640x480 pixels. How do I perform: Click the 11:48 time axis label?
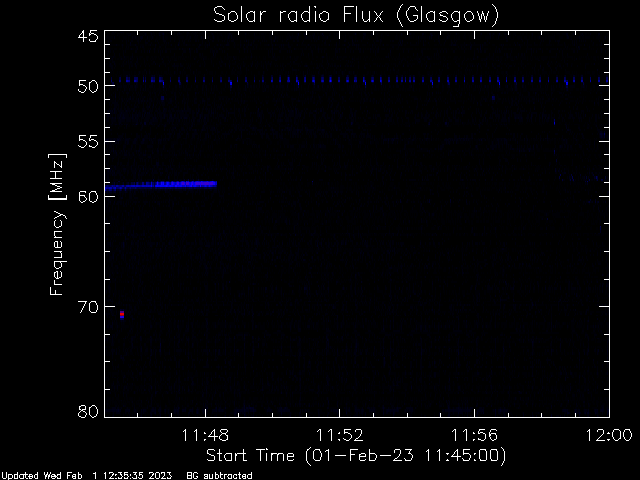[x=205, y=435]
